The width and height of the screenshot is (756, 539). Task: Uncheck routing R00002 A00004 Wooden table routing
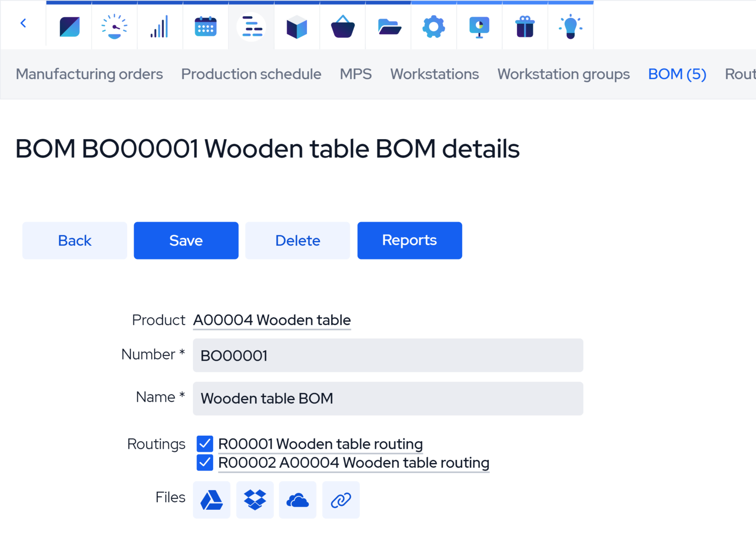click(205, 463)
